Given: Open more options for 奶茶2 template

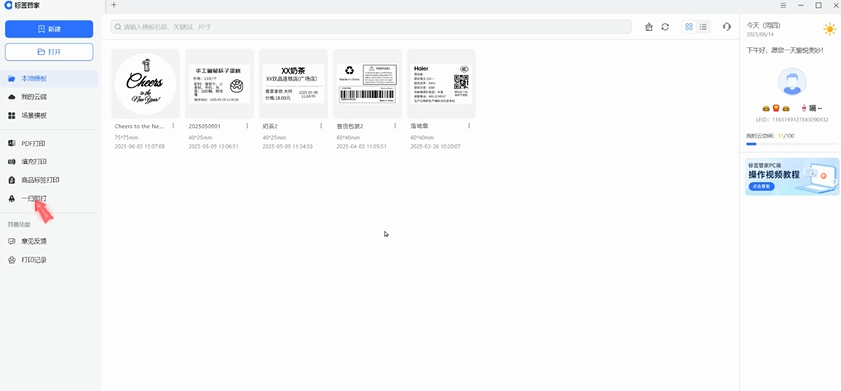Looking at the screenshot, I should (x=321, y=126).
